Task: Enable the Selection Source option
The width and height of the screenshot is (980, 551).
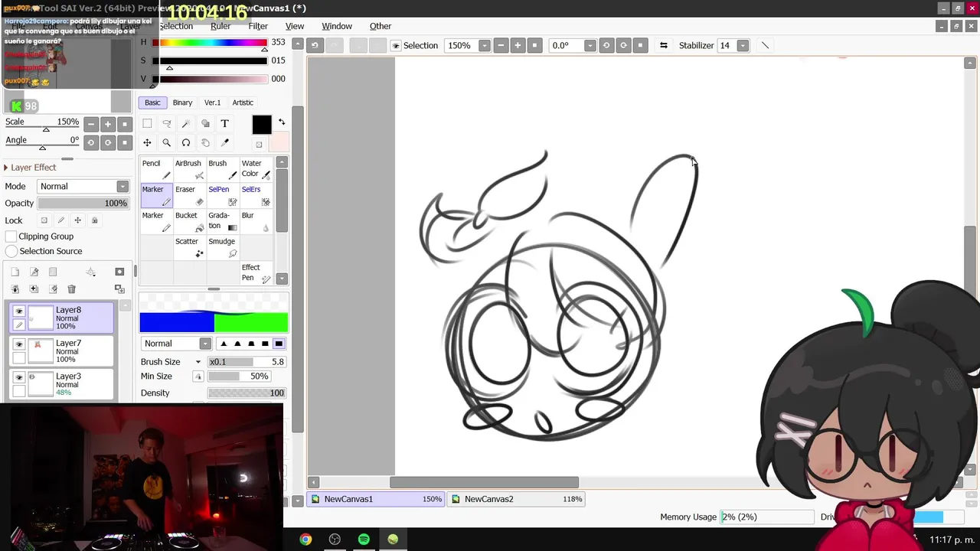Action: pos(11,251)
